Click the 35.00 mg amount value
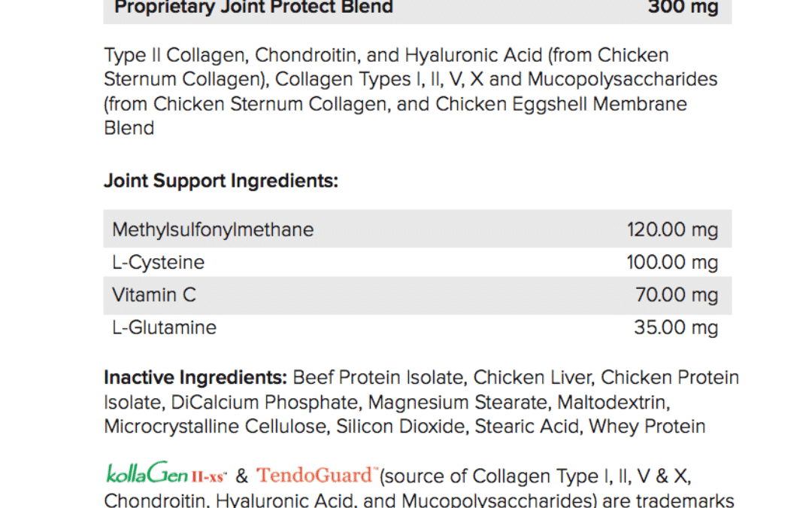Viewport: 812px width, 508px height. pos(676,327)
